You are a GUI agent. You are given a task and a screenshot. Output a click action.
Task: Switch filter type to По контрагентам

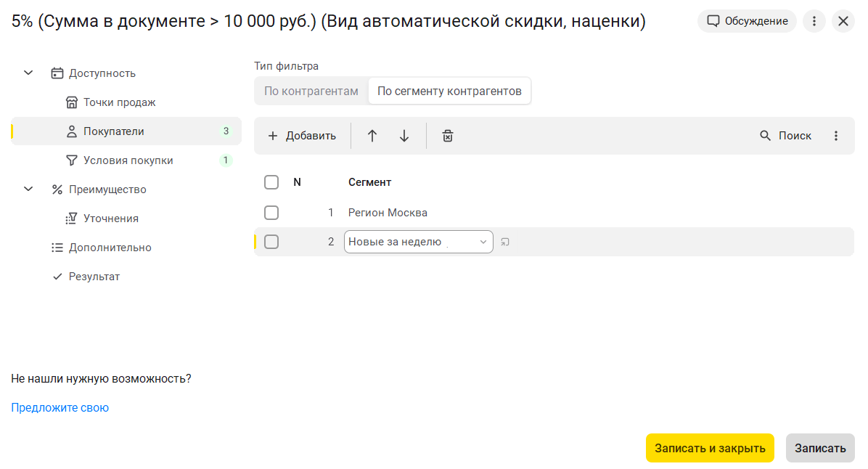tap(311, 91)
